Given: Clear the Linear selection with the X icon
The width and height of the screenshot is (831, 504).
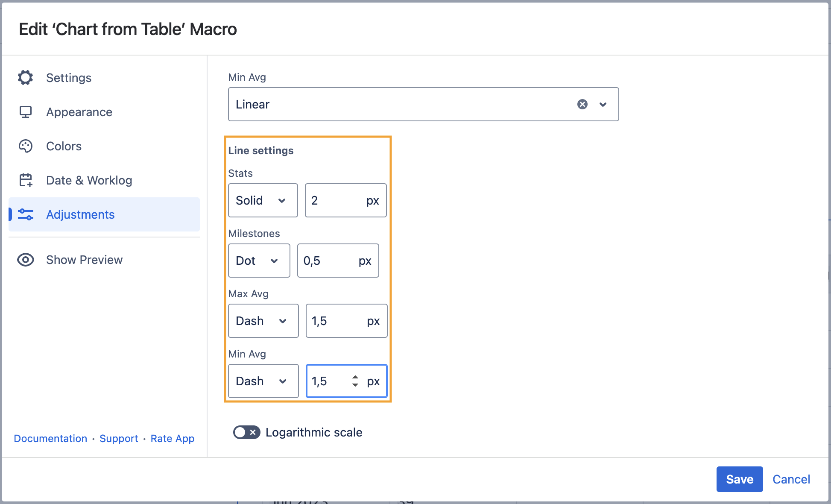Looking at the screenshot, I should pos(582,104).
